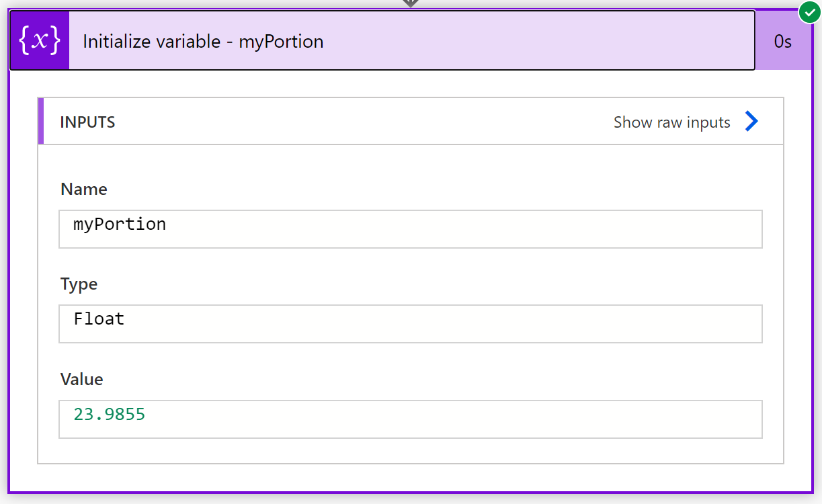This screenshot has height=504, width=822.
Task: Click the purple variable symbol on the header
Action: pyautogui.click(x=39, y=40)
